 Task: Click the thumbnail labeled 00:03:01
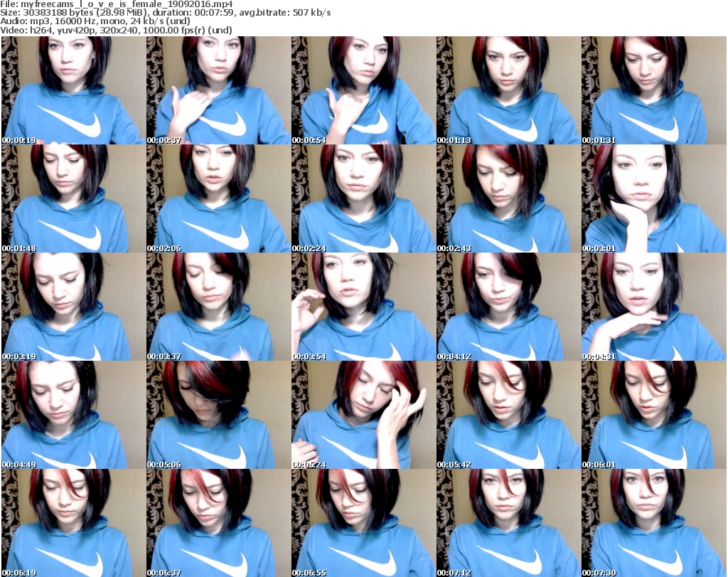tap(653, 198)
